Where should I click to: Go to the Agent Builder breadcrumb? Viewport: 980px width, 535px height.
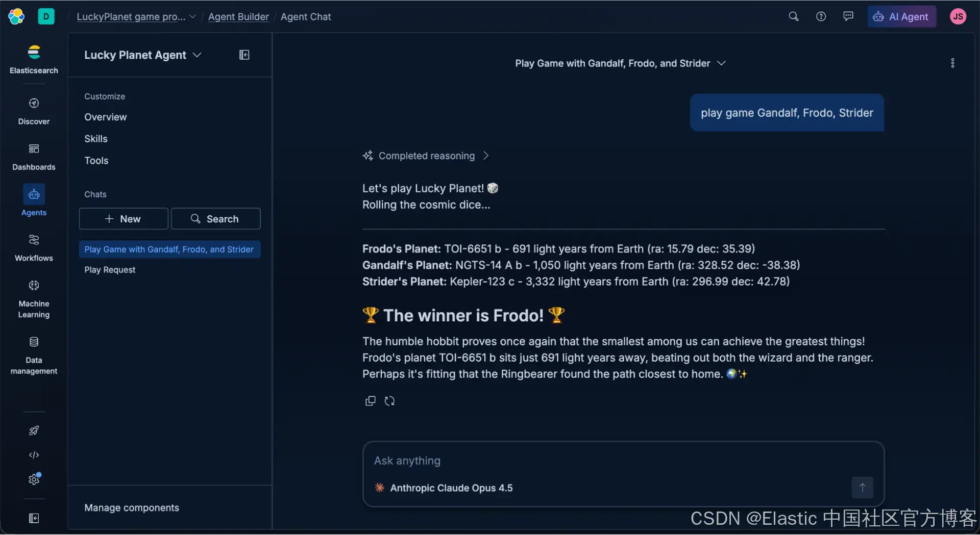238,17
